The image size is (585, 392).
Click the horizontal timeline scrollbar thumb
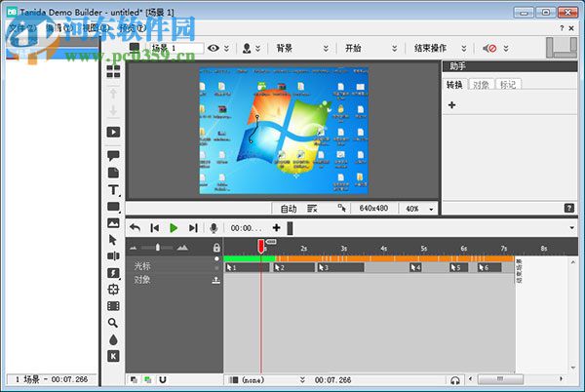click(501, 379)
